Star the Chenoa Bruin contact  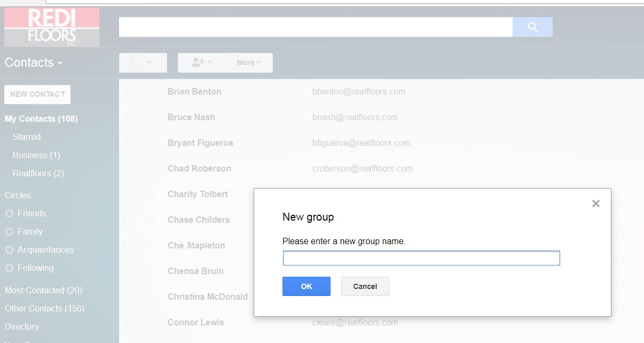(151, 271)
